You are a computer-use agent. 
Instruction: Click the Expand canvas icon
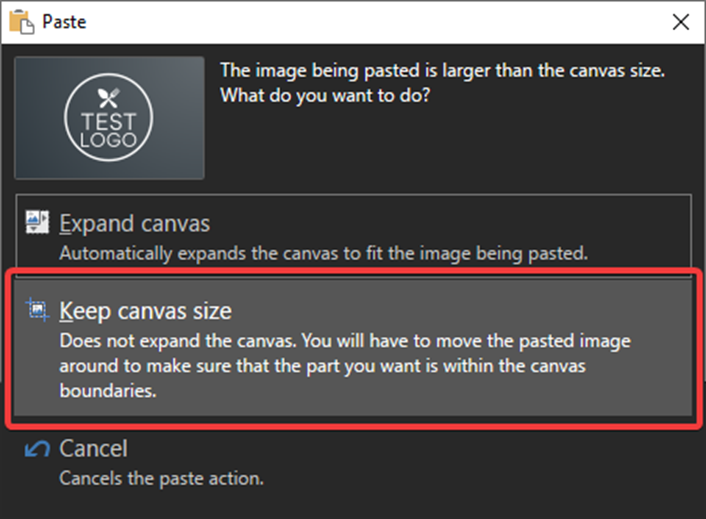click(37, 222)
